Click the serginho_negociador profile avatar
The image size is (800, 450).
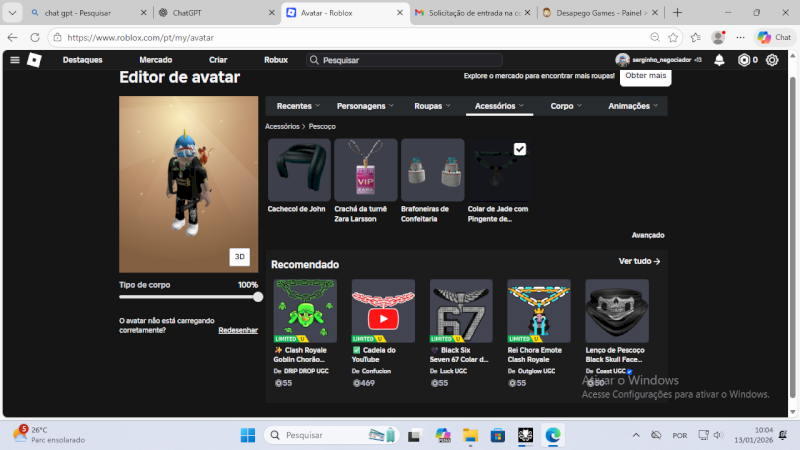tap(622, 60)
